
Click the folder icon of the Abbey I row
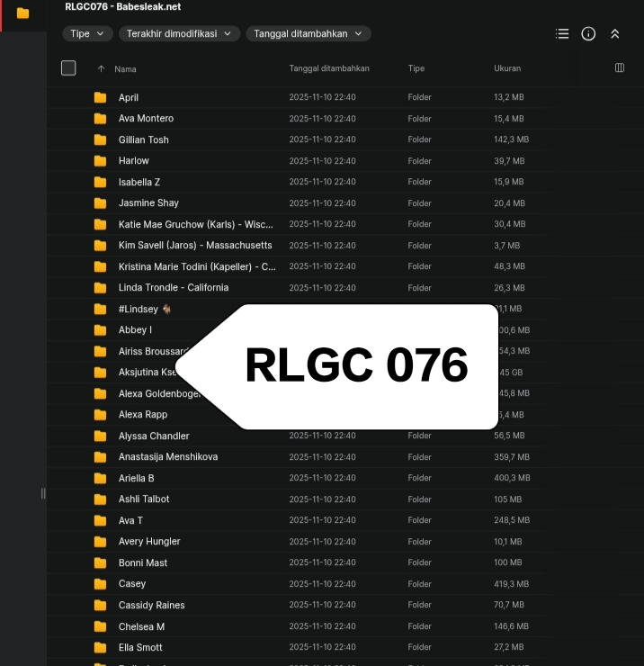(100, 330)
